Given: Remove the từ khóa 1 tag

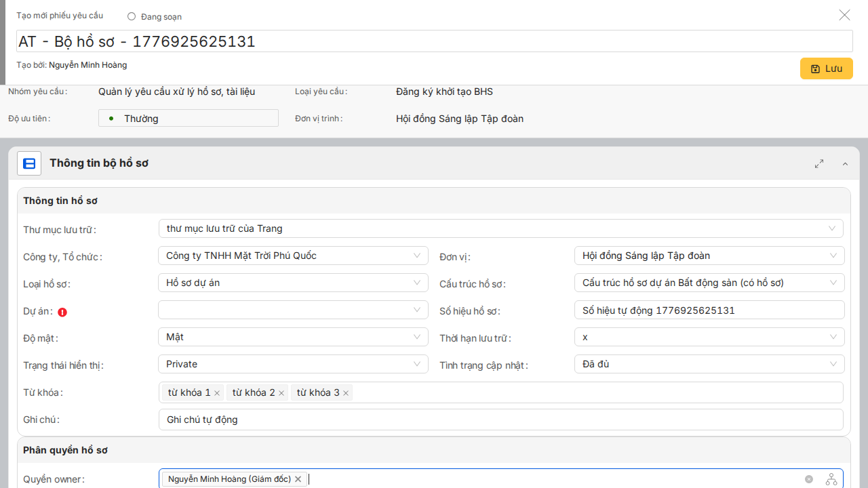Looking at the screenshot, I should tap(217, 393).
